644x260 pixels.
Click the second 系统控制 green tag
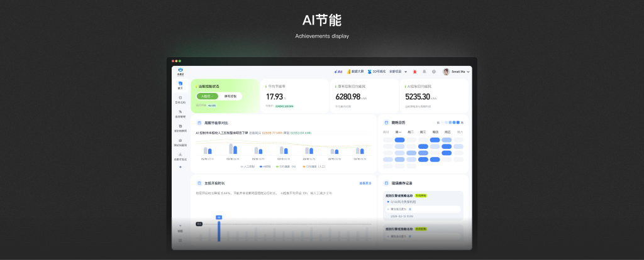(x=421, y=229)
